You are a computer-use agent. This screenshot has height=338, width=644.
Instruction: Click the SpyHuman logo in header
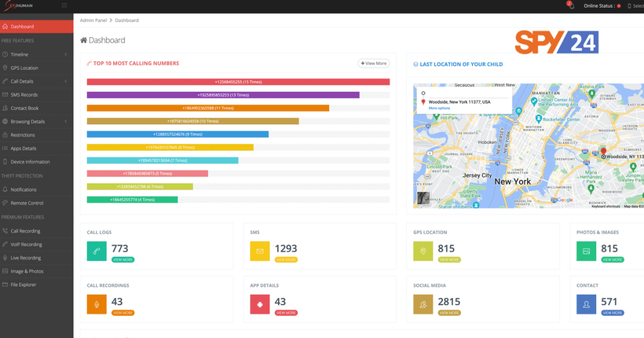[18, 6]
